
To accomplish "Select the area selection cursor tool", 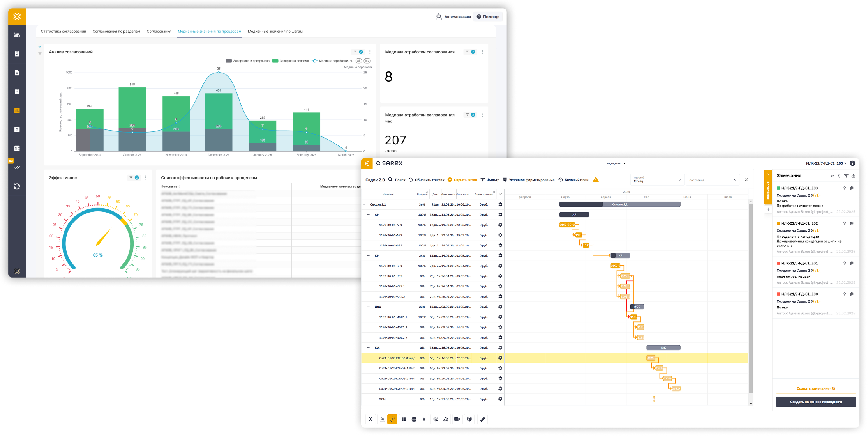I will [436, 419].
